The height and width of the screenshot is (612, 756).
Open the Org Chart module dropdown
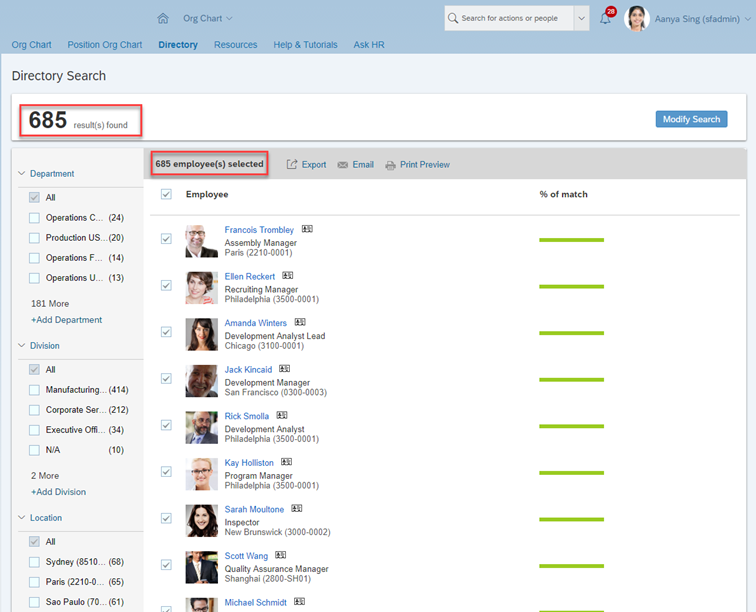coord(207,18)
